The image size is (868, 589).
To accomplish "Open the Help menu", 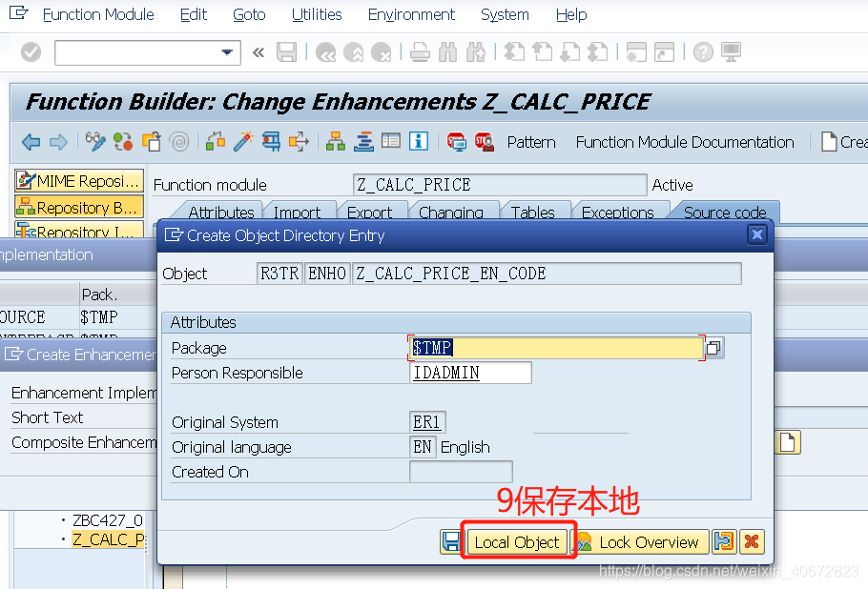I will tap(571, 15).
